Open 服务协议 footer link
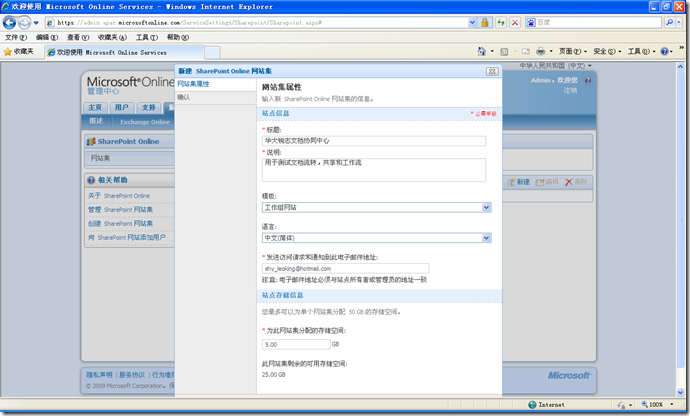This screenshot has width=690, height=416. (x=132, y=375)
